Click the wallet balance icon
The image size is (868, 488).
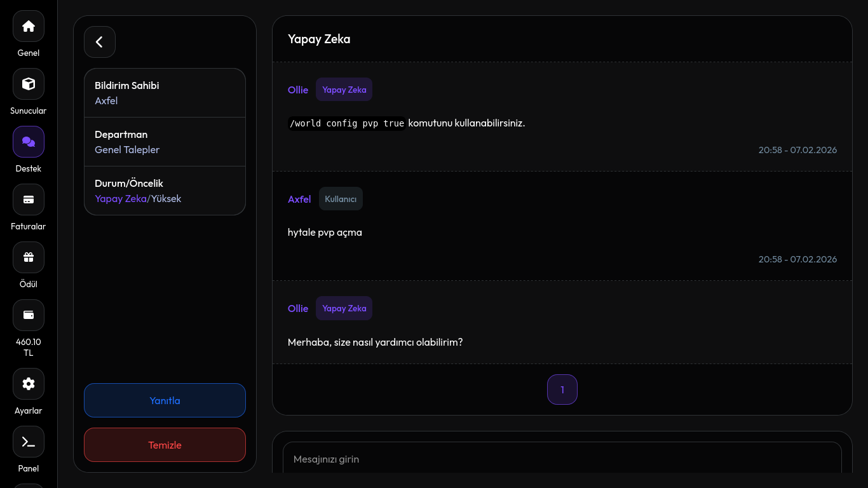pyautogui.click(x=29, y=315)
